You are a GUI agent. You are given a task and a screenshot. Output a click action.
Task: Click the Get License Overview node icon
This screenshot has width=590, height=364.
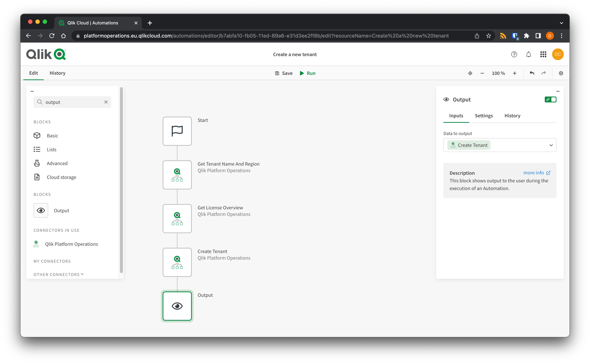177,218
